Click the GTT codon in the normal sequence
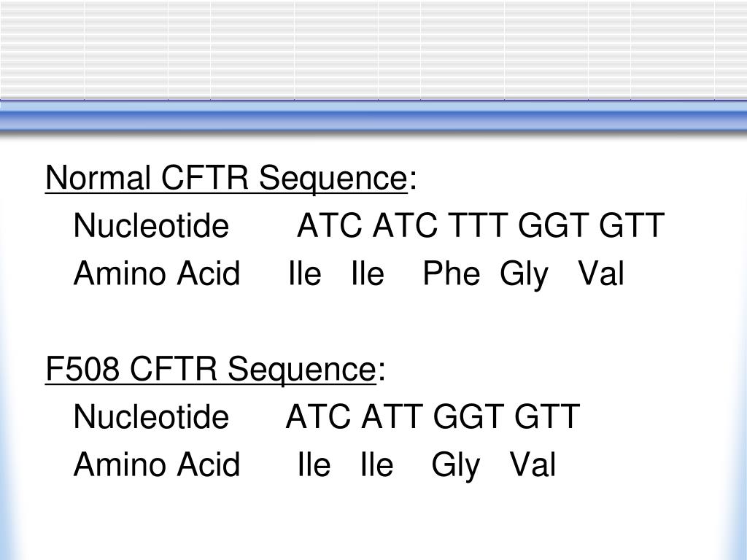 click(632, 225)
